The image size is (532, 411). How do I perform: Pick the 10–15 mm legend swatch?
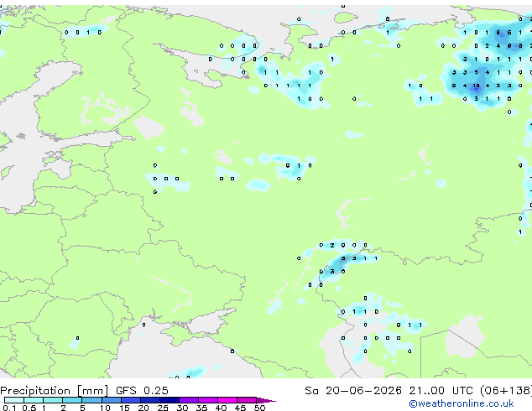[x=111, y=400]
